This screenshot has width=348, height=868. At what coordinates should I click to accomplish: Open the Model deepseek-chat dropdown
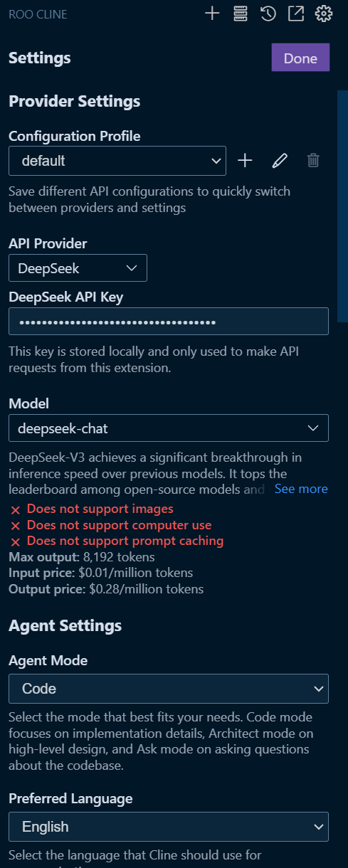(x=169, y=428)
